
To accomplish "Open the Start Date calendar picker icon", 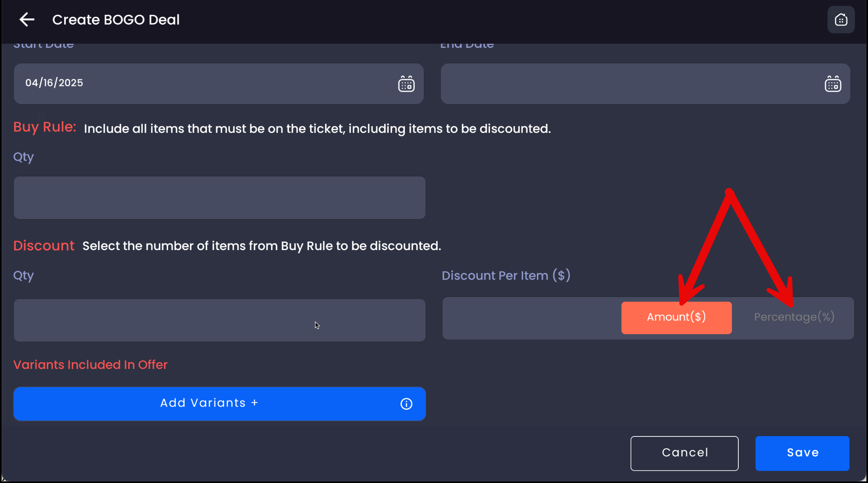I will pos(406,84).
